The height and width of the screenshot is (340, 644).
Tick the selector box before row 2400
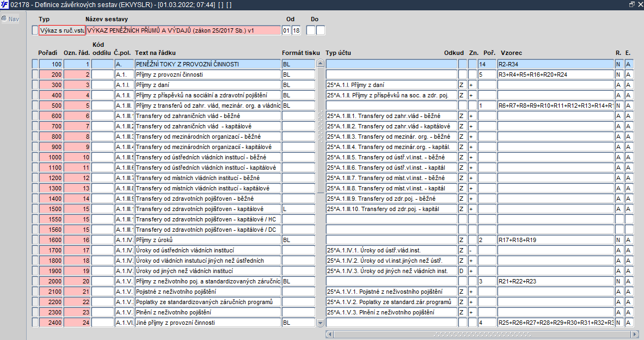tap(35, 323)
